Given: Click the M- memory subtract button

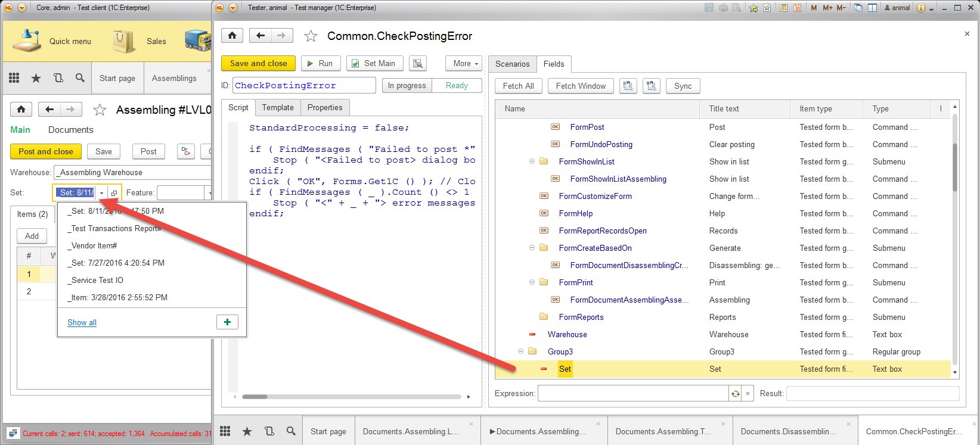Looking at the screenshot, I should [x=841, y=8].
